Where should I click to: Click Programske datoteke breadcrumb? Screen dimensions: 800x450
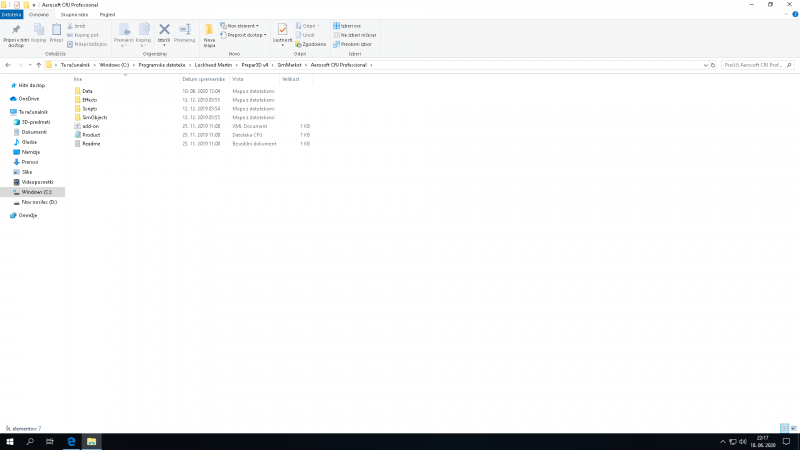click(162, 65)
